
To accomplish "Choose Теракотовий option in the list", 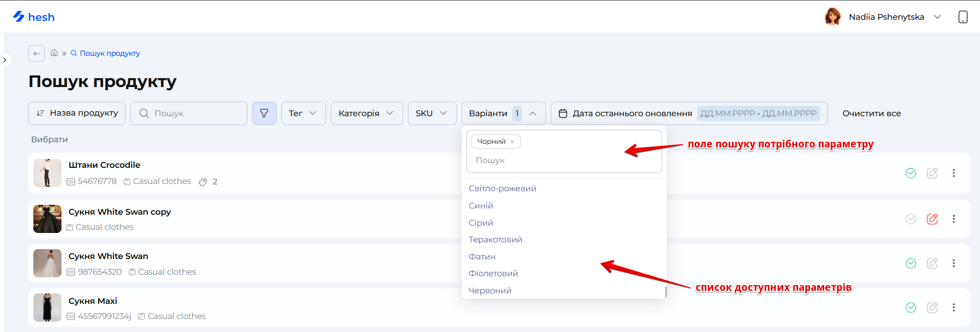I will tap(495, 240).
